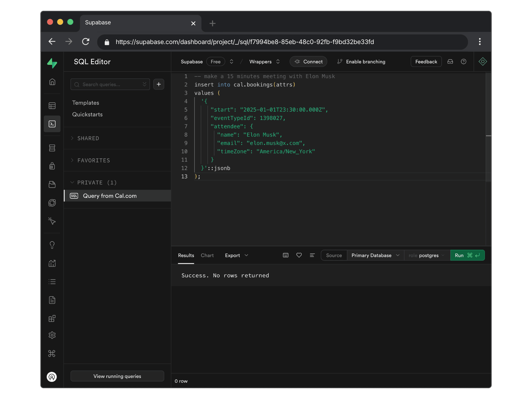
Task: Click the "email": "elon.musk@x.com" line
Action: pos(261,143)
